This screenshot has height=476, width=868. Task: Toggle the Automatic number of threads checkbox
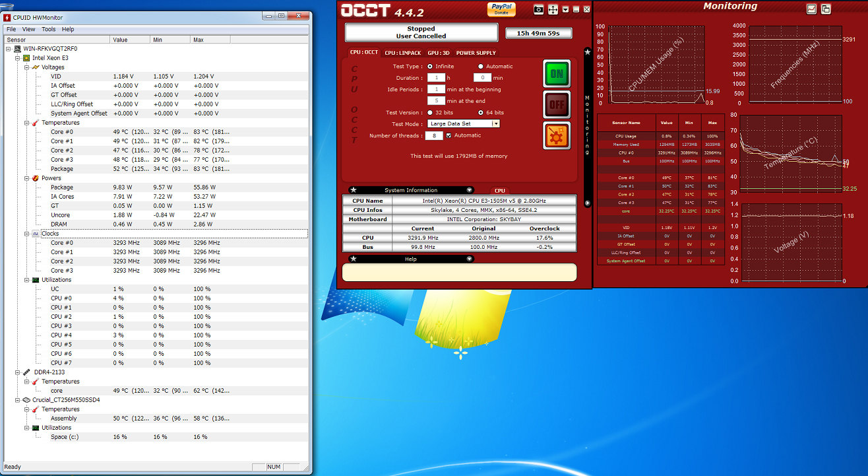449,135
